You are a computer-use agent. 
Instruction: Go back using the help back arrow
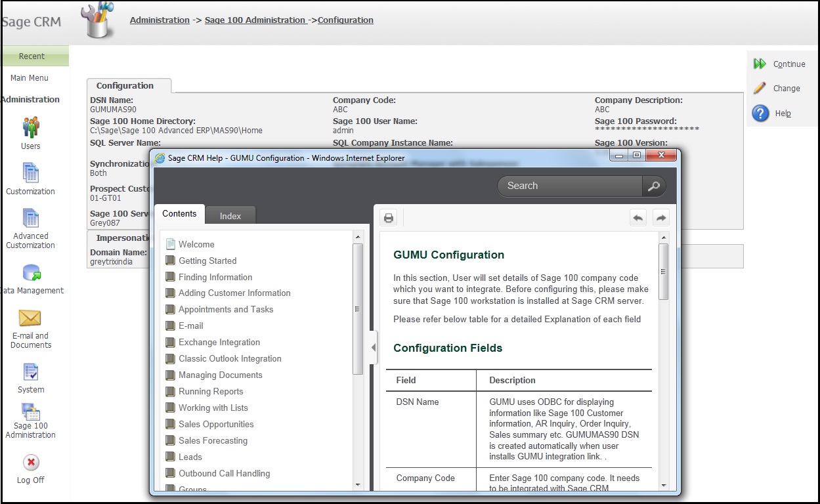tap(637, 218)
